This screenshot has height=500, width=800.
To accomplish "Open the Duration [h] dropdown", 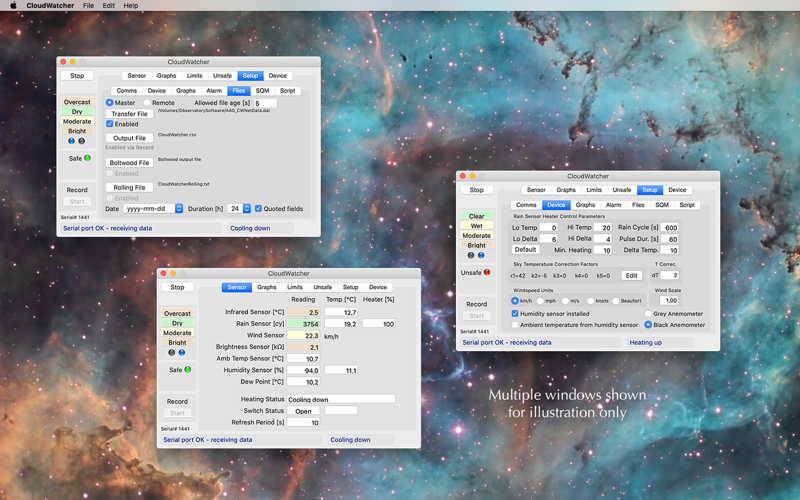I will pos(239,209).
